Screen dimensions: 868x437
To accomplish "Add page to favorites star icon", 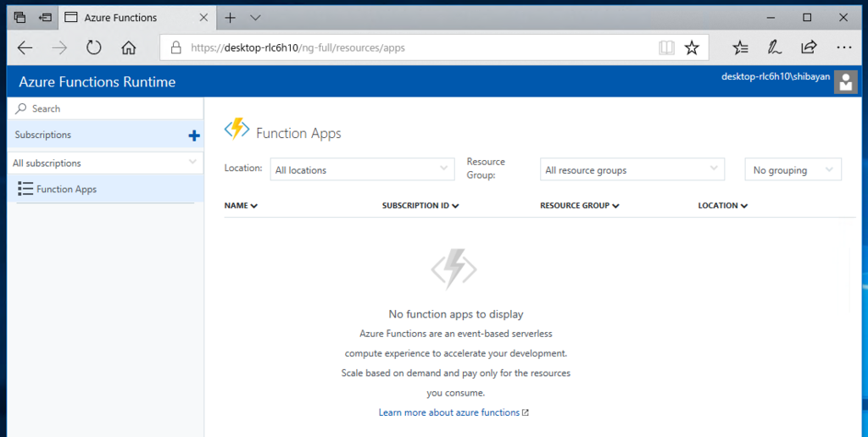I will coord(692,47).
